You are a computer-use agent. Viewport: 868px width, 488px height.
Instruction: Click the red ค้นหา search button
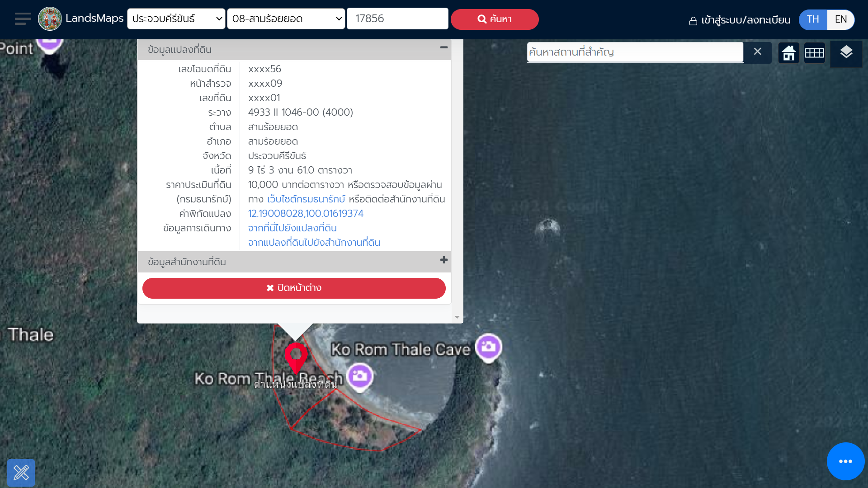point(495,19)
